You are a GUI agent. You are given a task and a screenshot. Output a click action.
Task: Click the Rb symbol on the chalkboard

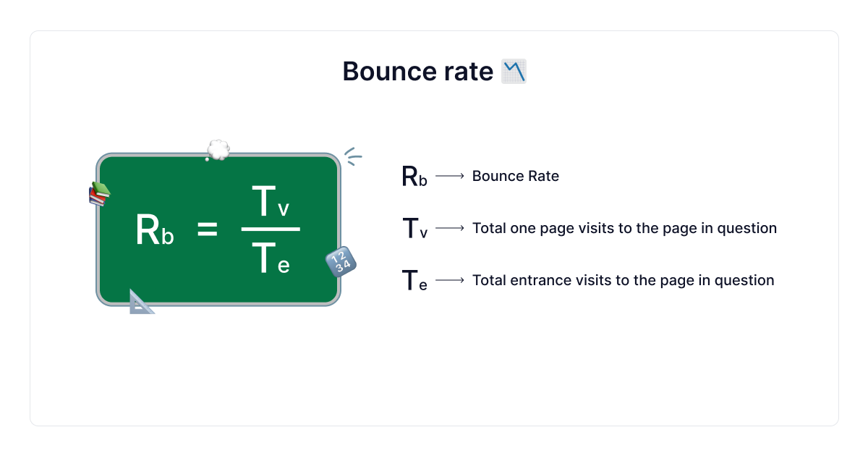[155, 230]
